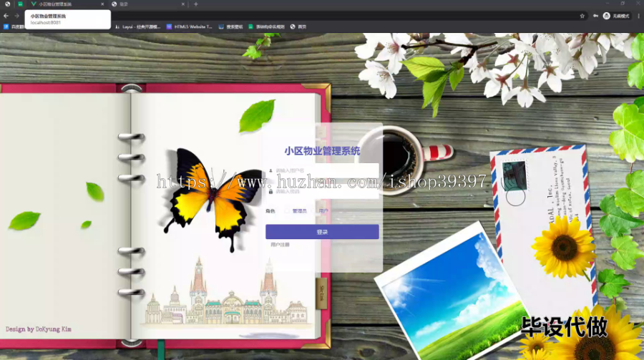
Task: Restore down the browser window
Action: [x=623, y=4]
